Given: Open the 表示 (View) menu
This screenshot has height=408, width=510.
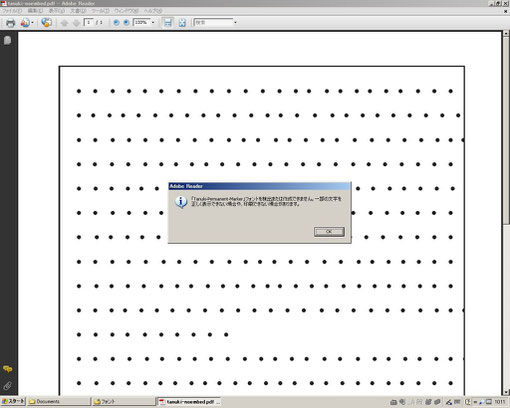Looking at the screenshot, I should pos(57,11).
